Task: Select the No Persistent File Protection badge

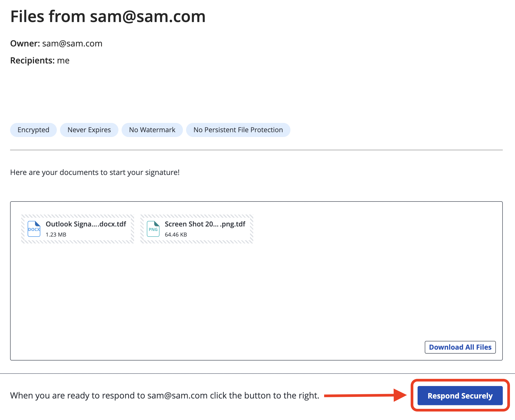Action: click(238, 130)
